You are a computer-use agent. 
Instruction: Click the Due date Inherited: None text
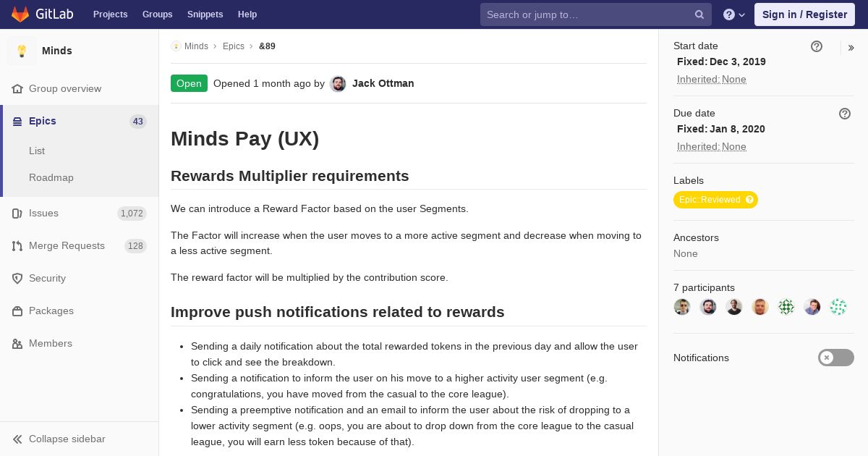pos(712,147)
